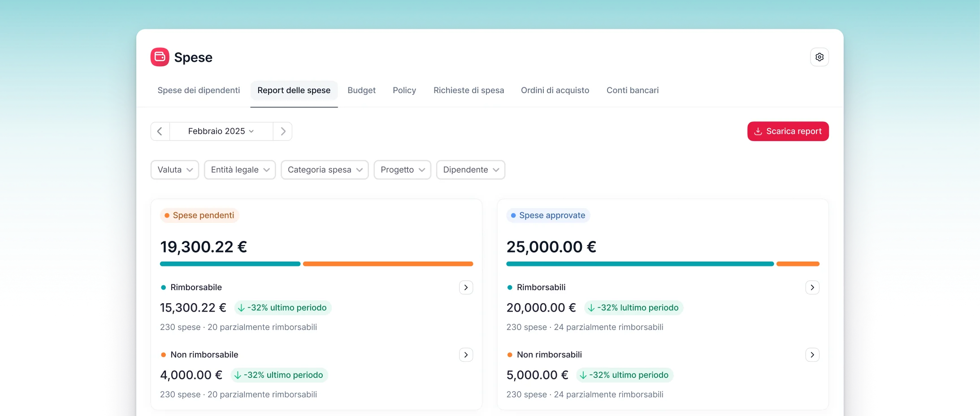Open approved Rimborsabili details arrow
The width and height of the screenshot is (980, 416).
click(812, 287)
